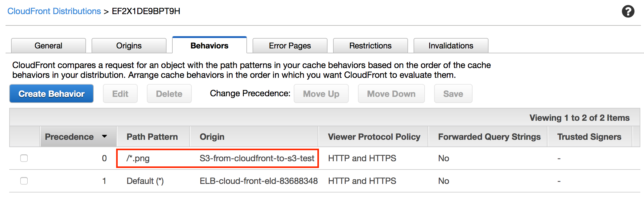Open the Invalidations tab
This screenshot has height=198, width=644.
tap(450, 45)
